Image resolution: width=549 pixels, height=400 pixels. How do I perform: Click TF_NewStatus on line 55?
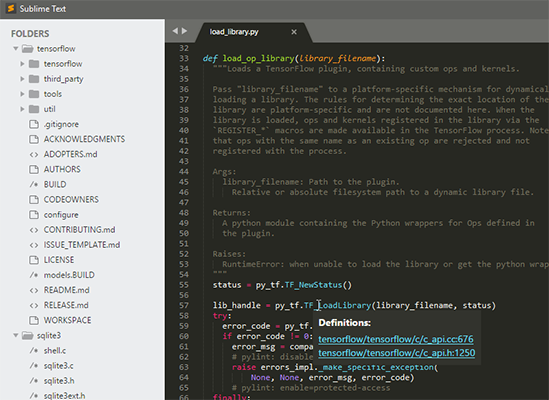[x=313, y=285]
